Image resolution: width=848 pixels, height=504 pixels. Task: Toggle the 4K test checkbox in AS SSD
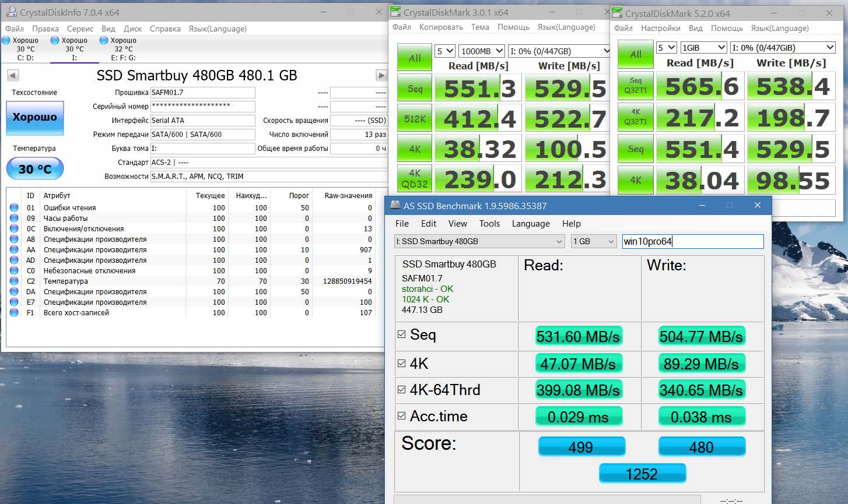click(x=401, y=364)
